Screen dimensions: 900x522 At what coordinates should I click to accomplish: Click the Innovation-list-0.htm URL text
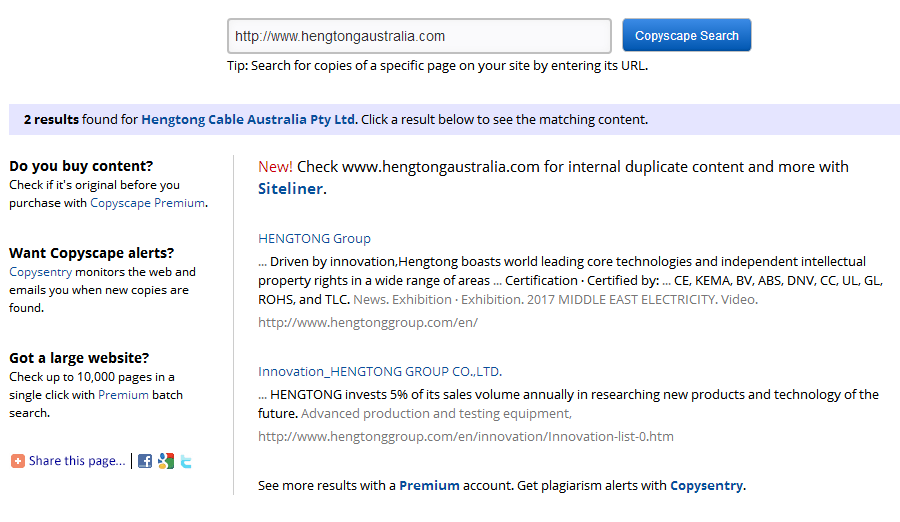465,436
